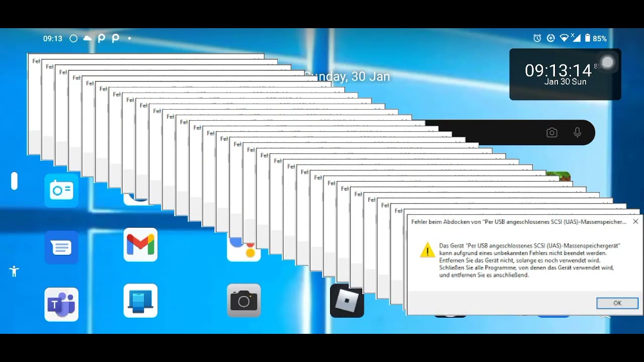Screen dimensions: 644x362
Task: Tap the camera lens icon in search bar
Action: (x=552, y=133)
